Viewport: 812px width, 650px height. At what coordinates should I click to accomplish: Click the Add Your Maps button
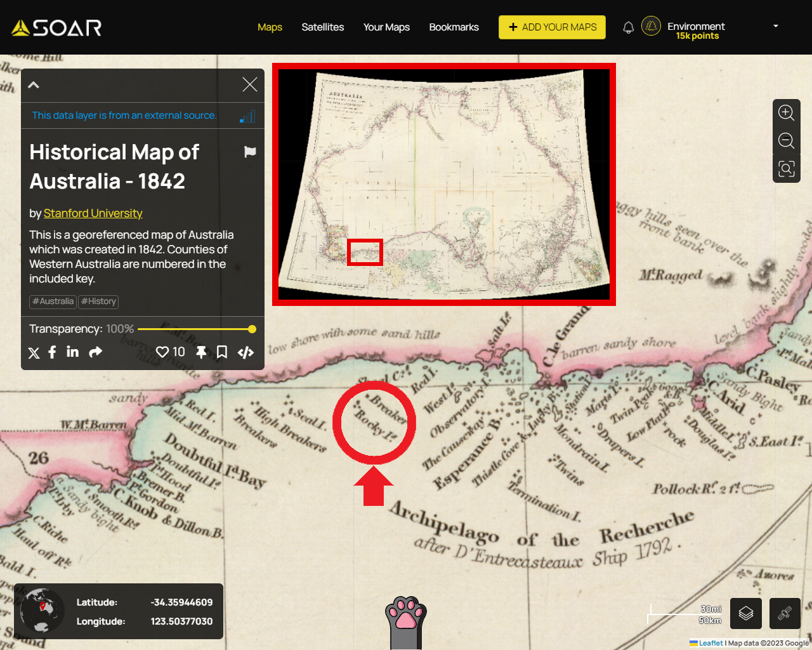[x=552, y=27]
